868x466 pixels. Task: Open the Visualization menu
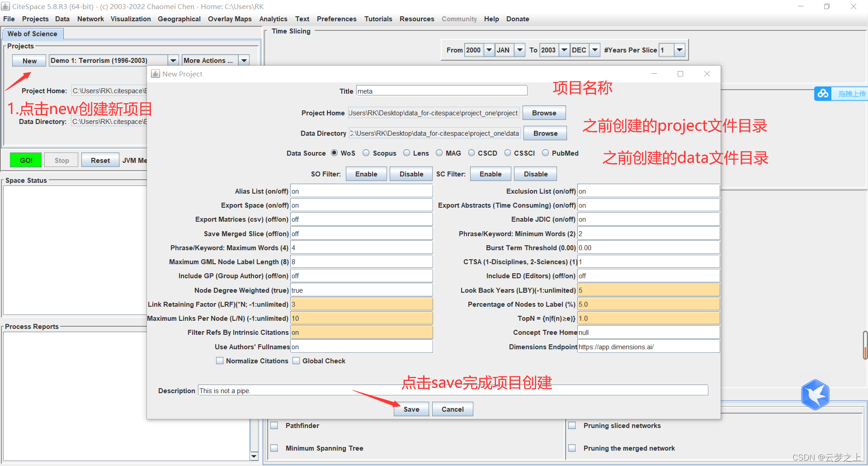tap(131, 19)
